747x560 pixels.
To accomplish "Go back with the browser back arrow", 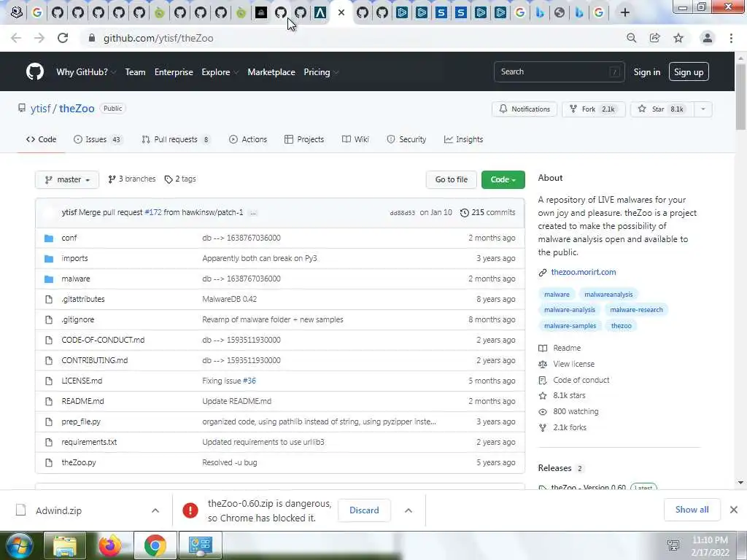I will point(16,38).
